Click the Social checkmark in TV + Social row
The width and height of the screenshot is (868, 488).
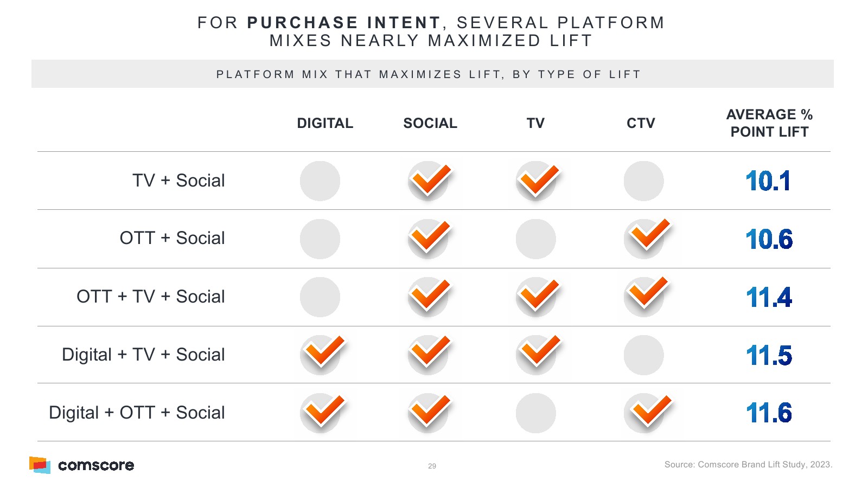click(429, 181)
